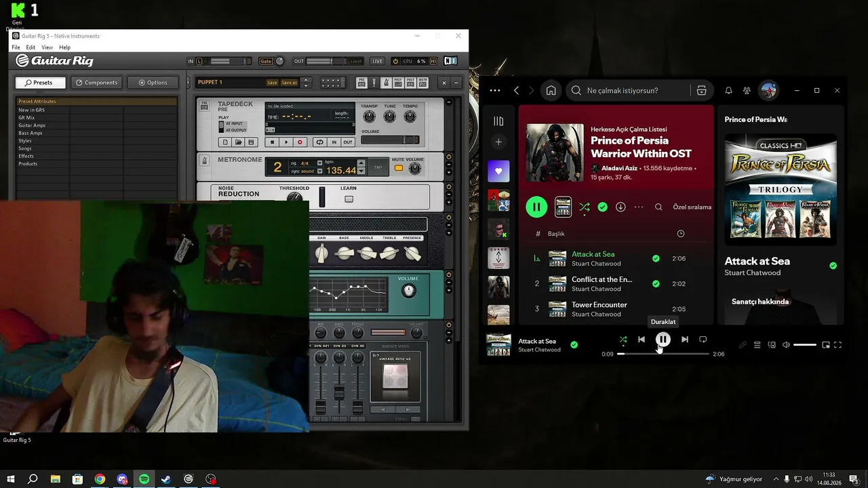This screenshot has height=488, width=868.
Task: Open Spotify notifications bell
Action: coord(728,90)
